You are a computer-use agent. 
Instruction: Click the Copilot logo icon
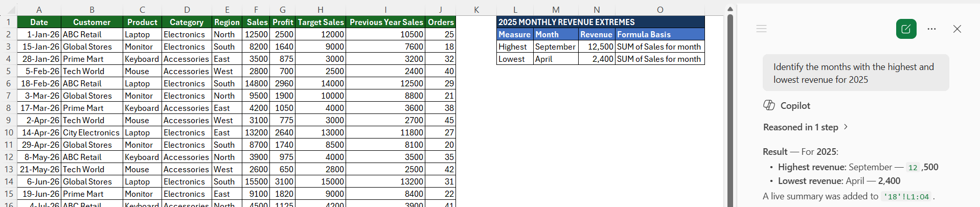click(x=769, y=105)
